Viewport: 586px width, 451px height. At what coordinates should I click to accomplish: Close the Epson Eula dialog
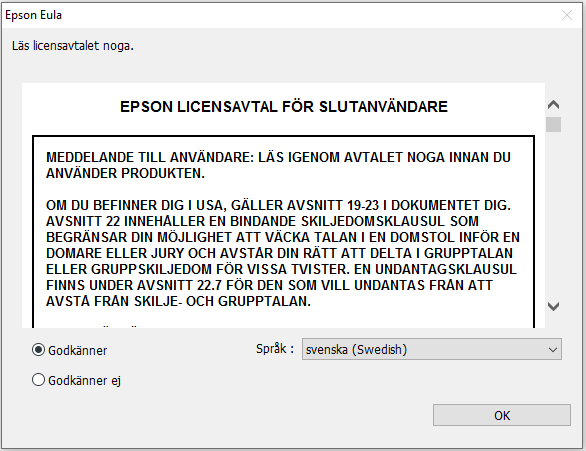567,15
